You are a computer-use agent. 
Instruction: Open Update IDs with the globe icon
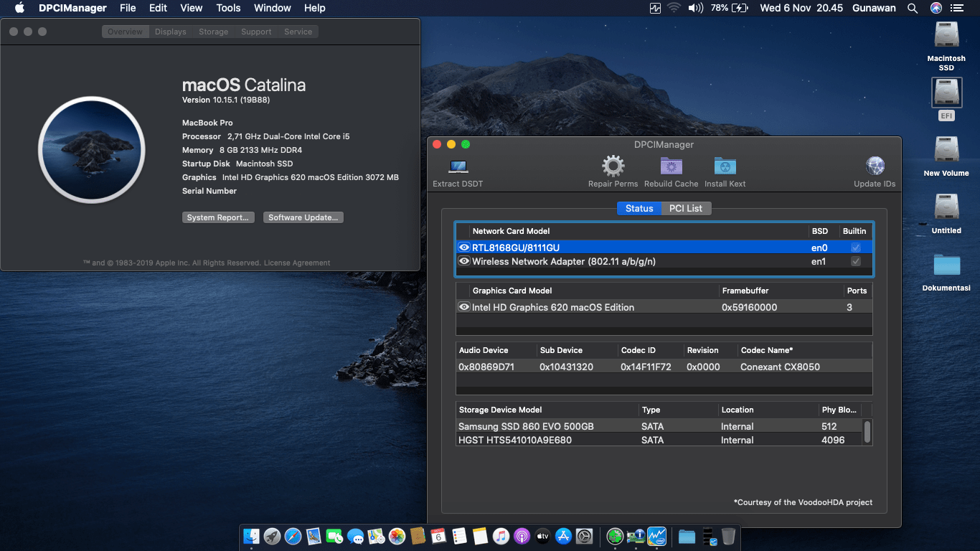pos(875,166)
